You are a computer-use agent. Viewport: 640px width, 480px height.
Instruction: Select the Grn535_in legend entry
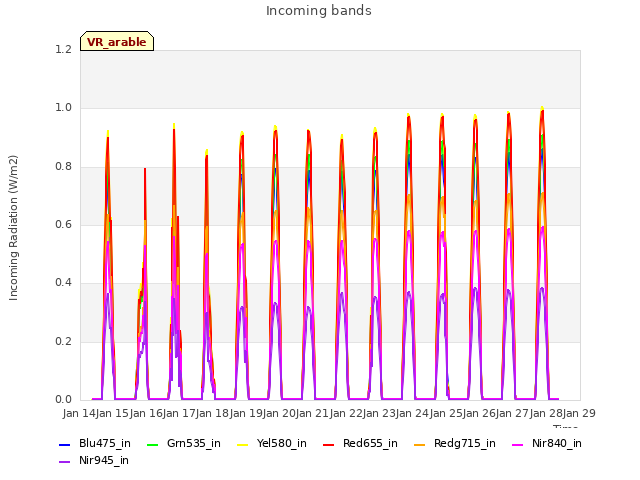(184, 443)
